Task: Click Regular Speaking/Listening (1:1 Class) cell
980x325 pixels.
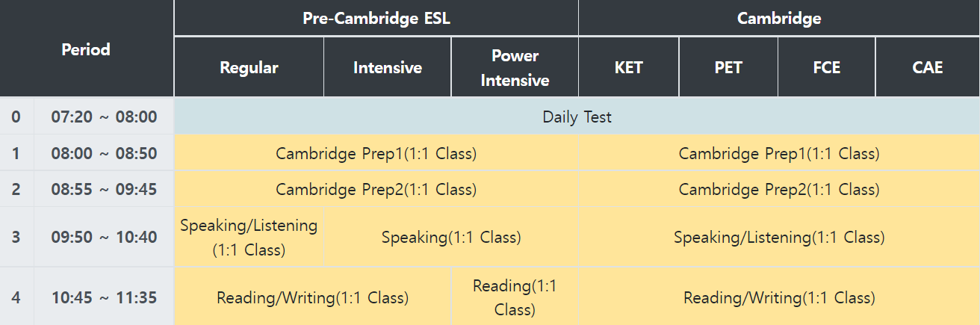Action: (249, 237)
